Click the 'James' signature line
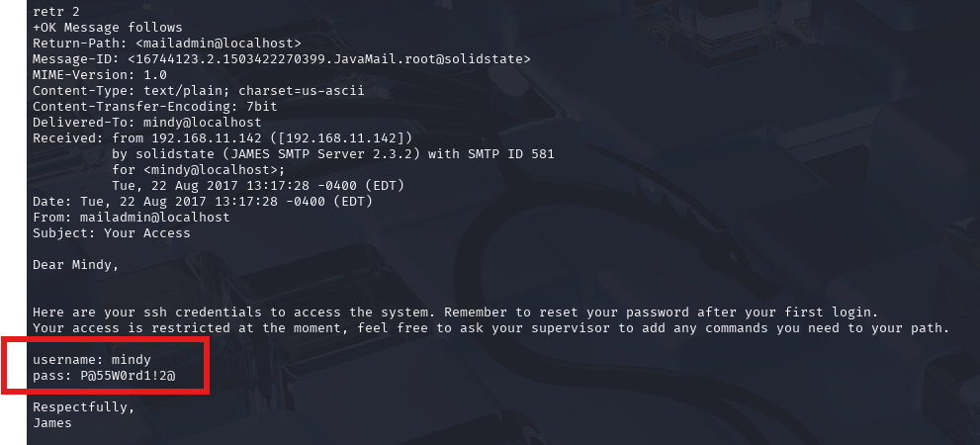This screenshot has width=980, height=445. tap(51, 423)
